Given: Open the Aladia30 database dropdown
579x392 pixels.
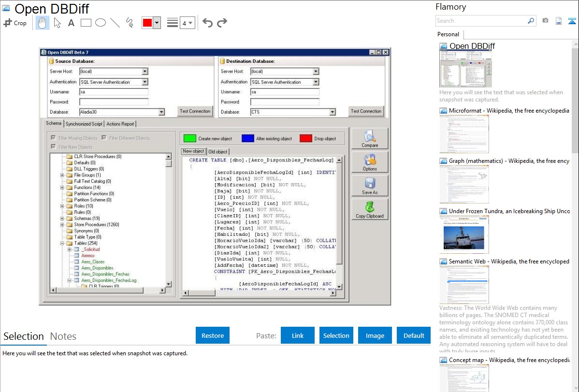Looking at the screenshot, I should pos(161,112).
